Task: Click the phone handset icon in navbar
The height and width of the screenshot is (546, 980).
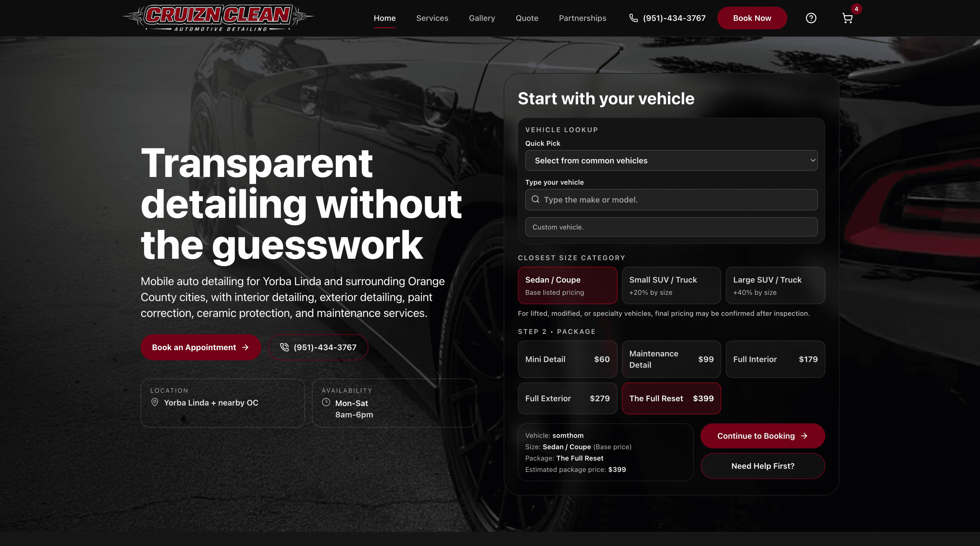Action: 633,18
